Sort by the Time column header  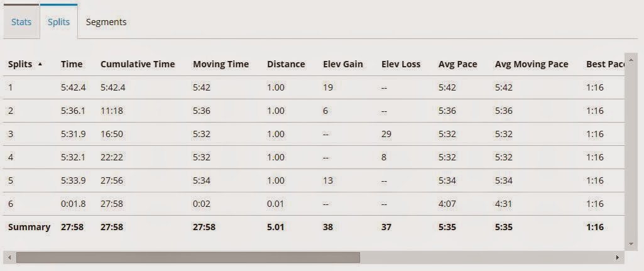pyautogui.click(x=71, y=64)
